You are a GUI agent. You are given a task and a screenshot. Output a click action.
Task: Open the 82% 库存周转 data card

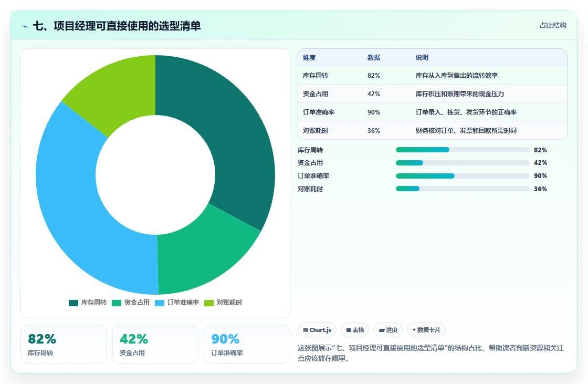(x=64, y=344)
